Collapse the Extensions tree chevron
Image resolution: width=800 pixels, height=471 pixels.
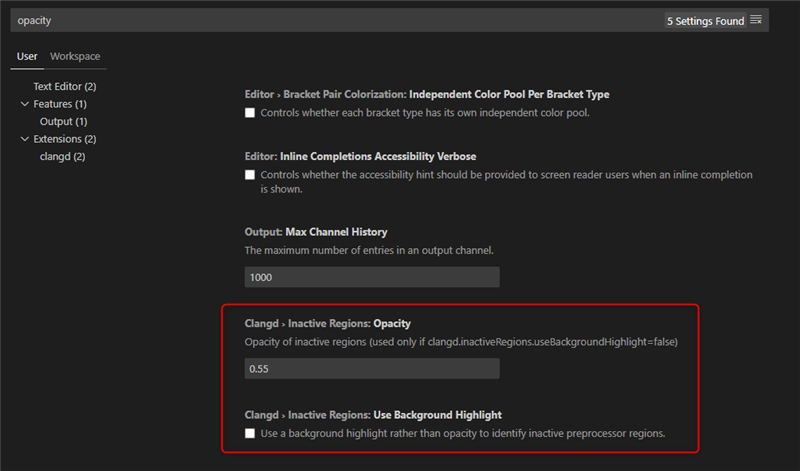(x=24, y=139)
